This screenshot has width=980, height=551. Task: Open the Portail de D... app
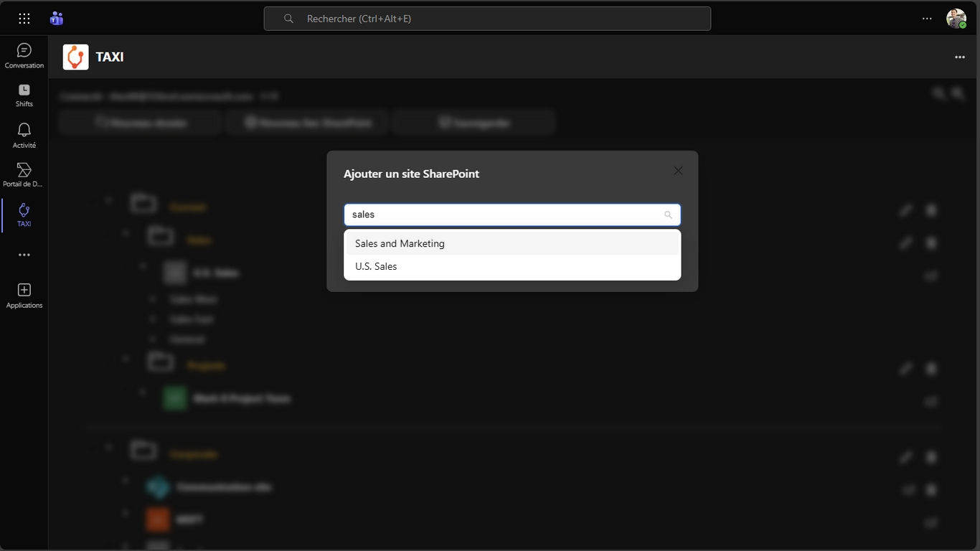24,174
